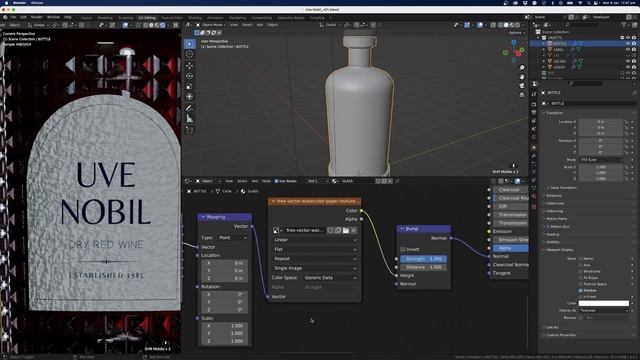Open the Display As Textured dropdown
This screenshot has height=360, width=640.
pos(604,310)
